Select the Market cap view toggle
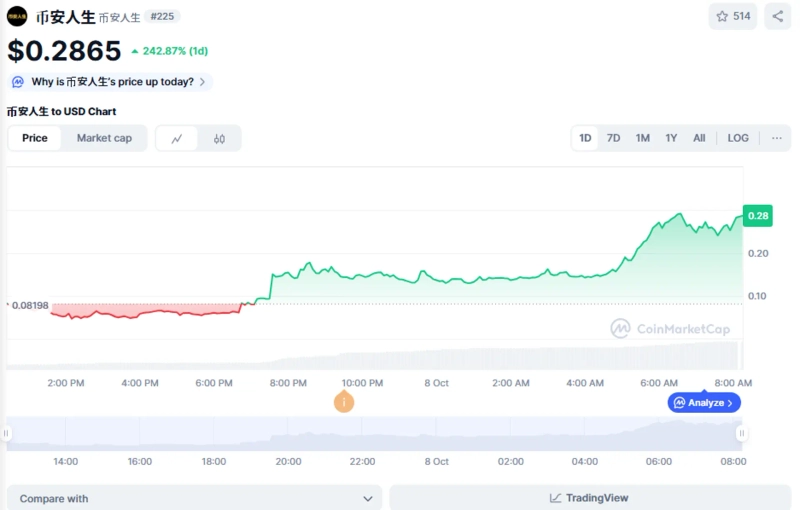Screen dimensions: 800x510 coord(104,138)
